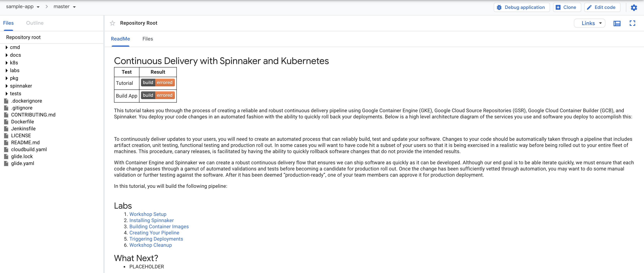Image resolution: width=644 pixels, height=273 pixels.
Task: Open the Jenkinsfile in file tree
Action: (23, 129)
